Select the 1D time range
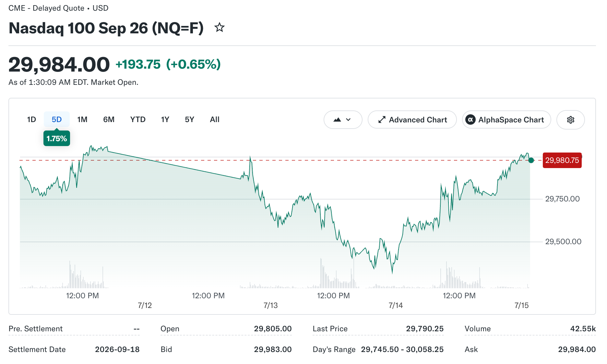 pyautogui.click(x=31, y=119)
